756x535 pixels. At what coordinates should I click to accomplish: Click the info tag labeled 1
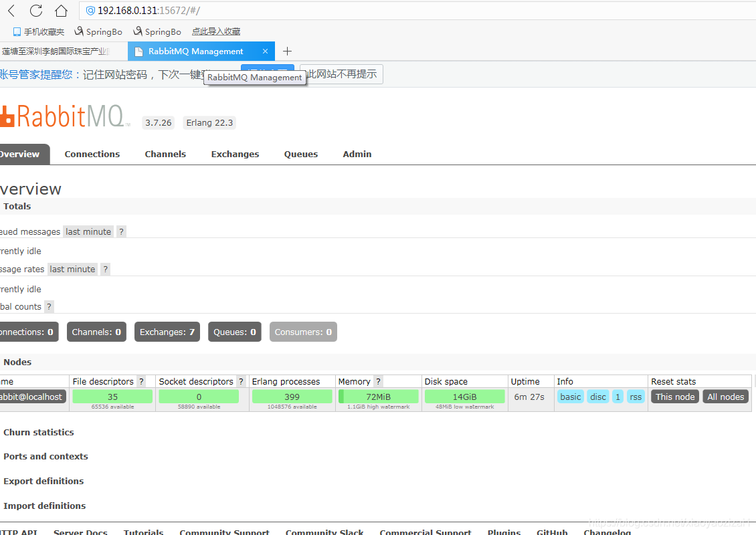(x=618, y=397)
